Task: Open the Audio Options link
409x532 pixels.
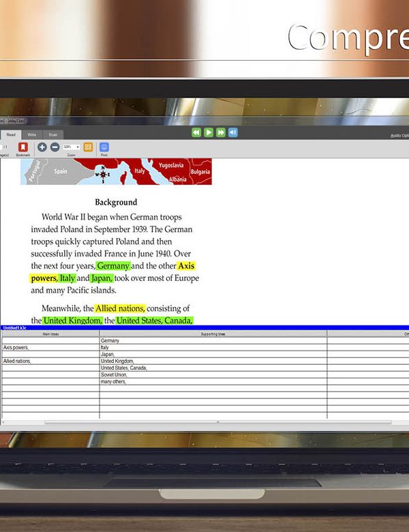Action: click(399, 135)
